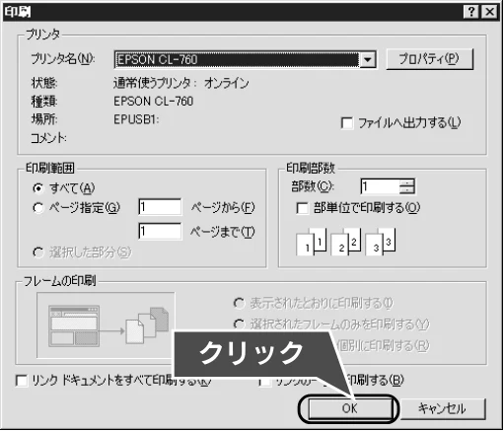The image size is (504, 431).
Task: Click the help question mark button
Action: [471, 12]
